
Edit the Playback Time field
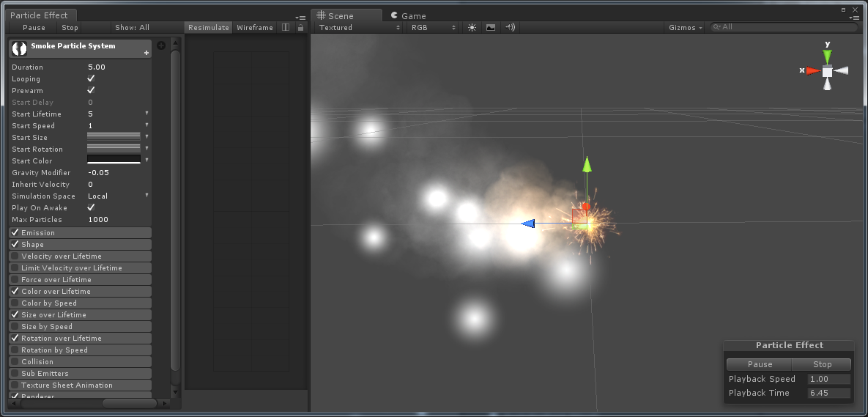[828, 393]
